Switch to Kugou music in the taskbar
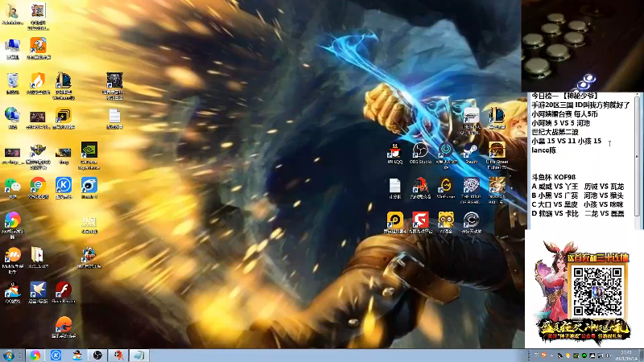 pos(56,356)
